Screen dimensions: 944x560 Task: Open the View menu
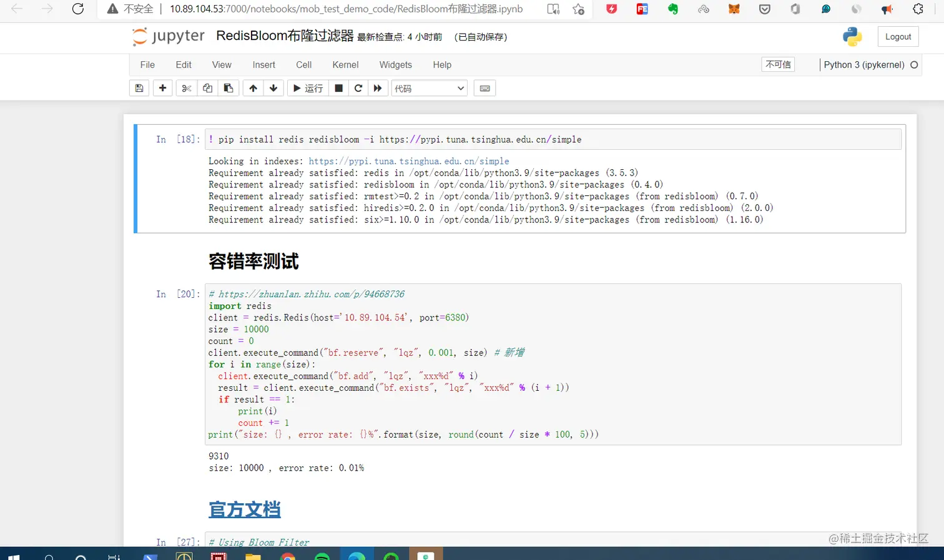click(222, 65)
